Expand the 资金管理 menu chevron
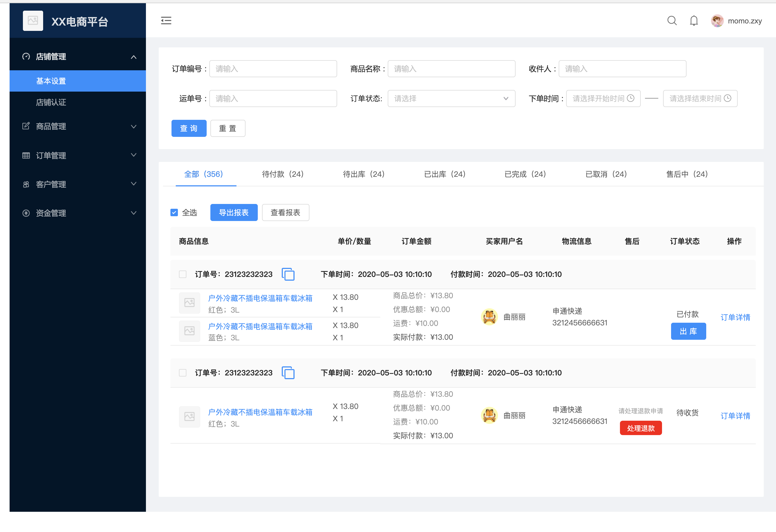776x532 pixels. coord(134,213)
